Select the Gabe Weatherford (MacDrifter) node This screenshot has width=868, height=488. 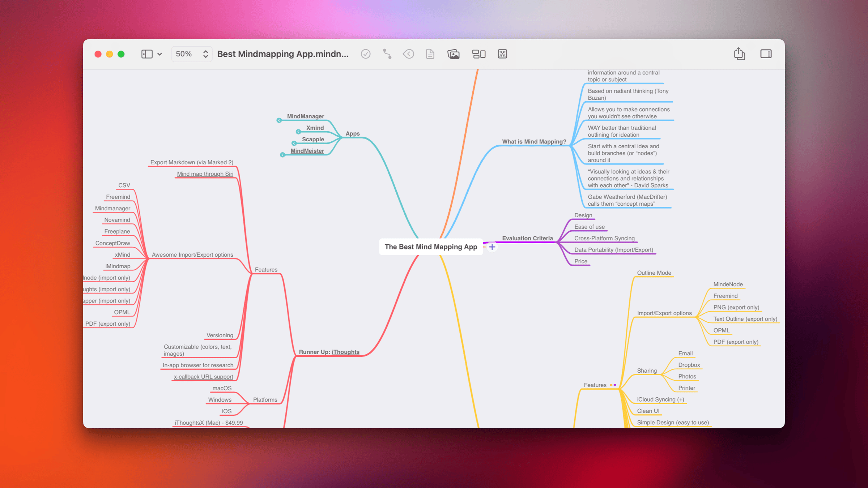click(x=627, y=201)
